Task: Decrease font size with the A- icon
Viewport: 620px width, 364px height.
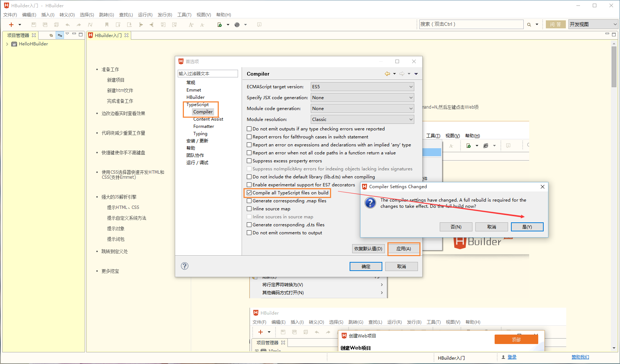Action: (202, 24)
